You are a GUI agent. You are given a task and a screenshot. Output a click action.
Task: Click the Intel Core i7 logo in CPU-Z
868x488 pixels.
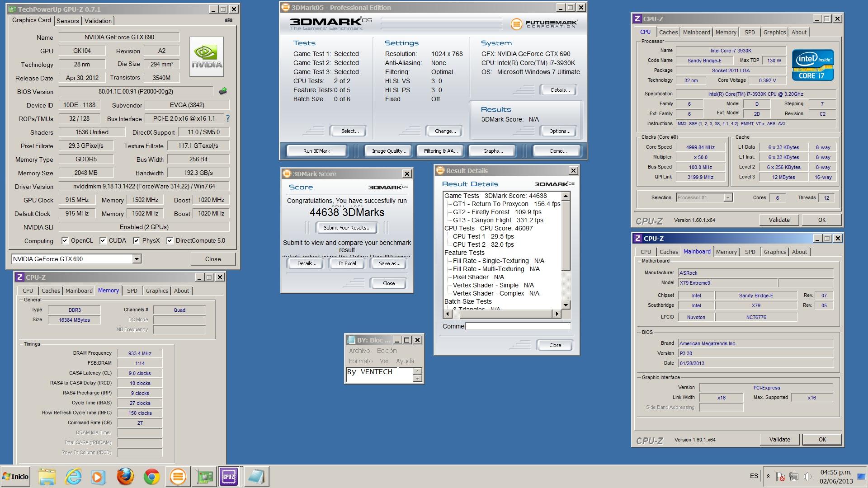coord(813,65)
